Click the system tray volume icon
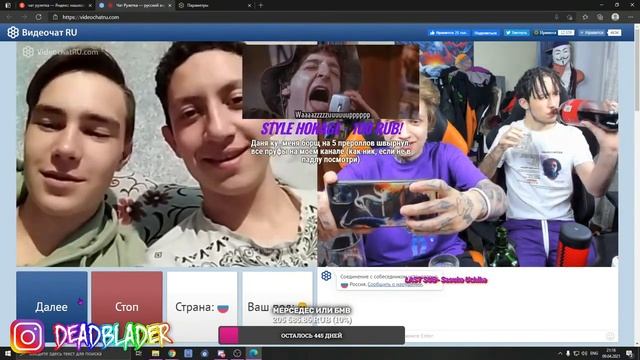Viewport: 640px width, 360px height. point(584,353)
